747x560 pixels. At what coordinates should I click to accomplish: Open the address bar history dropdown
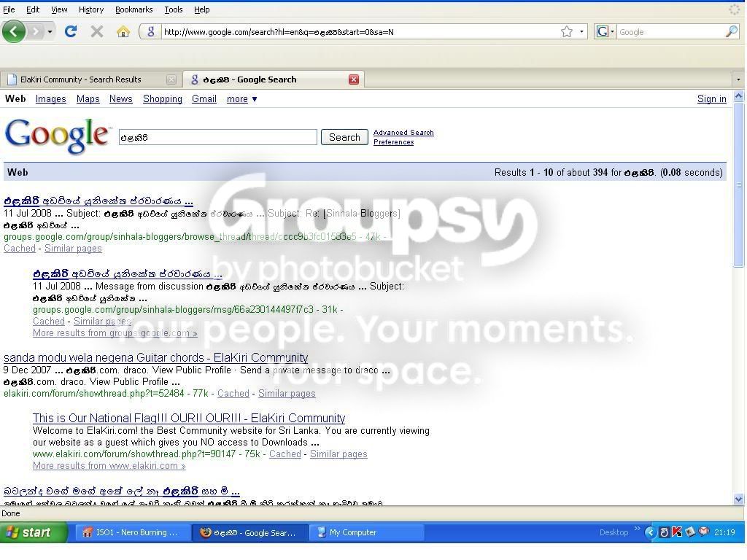581,32
